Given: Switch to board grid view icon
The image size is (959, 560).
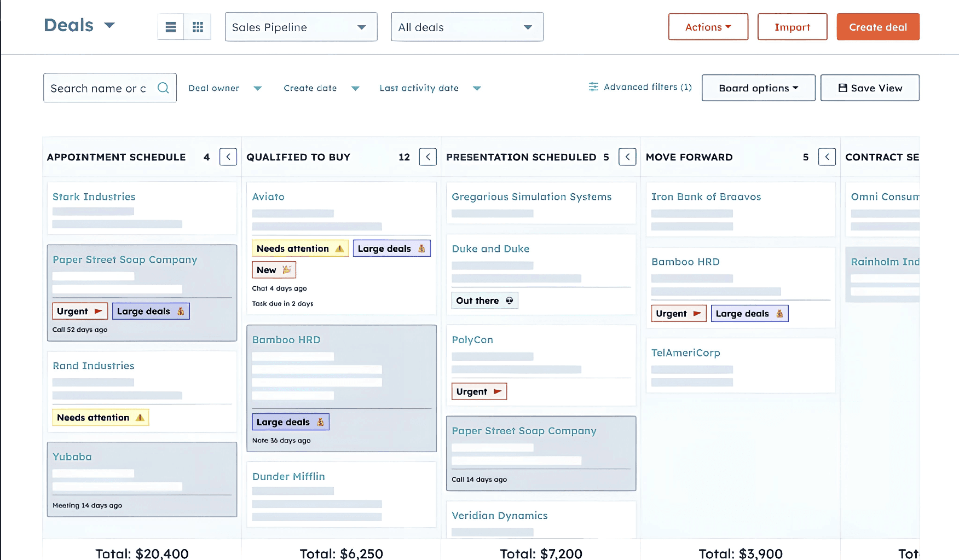Looking at the screenshot, I should pyautogui.click(x=198, y=27).
